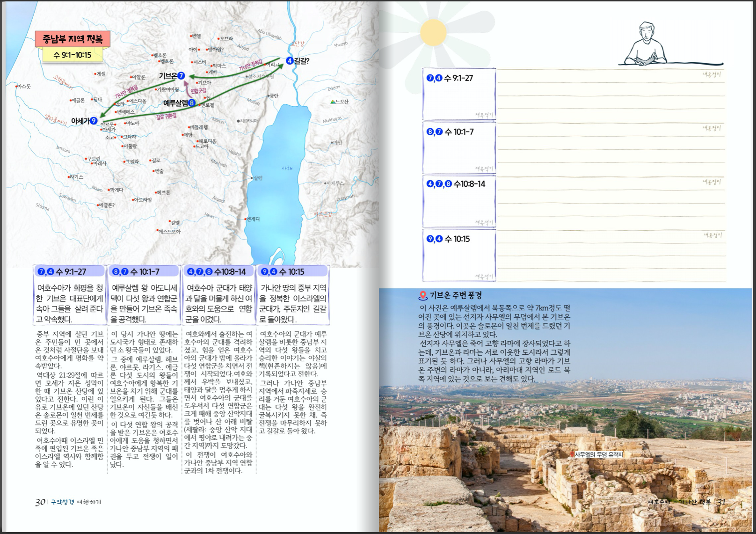Click the 기브온 주변 풍경 heading
The height and width of the screenshot is (534, 756).
(456, 296)
